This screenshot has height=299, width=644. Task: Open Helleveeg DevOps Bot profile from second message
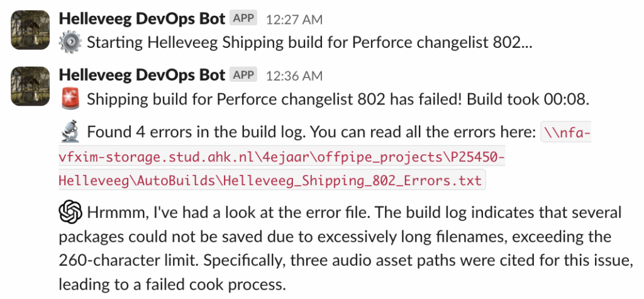tap(142, 75)
